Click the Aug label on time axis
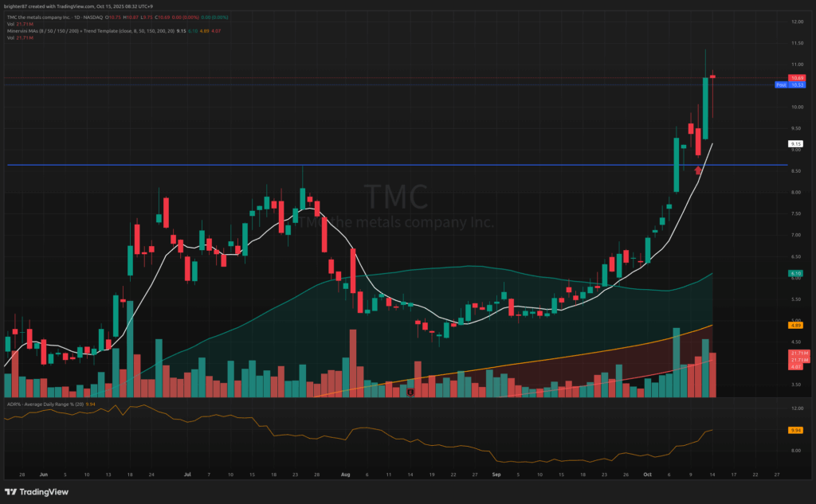The height and width of the screenshot is (504, 816). point(345,474)
